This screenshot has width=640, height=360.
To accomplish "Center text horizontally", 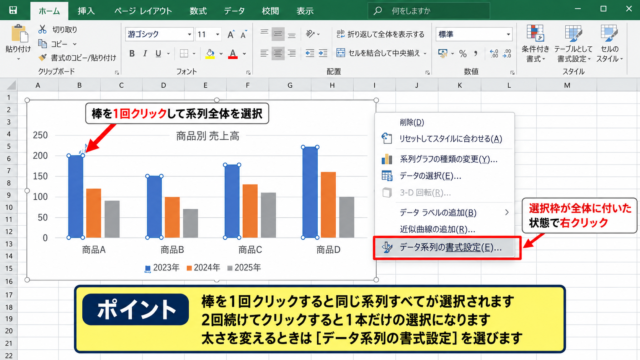I will point(278,53).
